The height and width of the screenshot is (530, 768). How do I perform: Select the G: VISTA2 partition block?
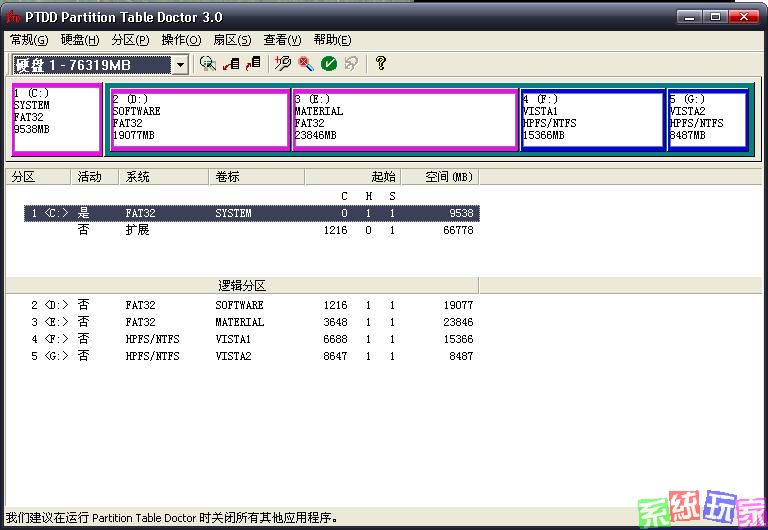coord(707,120)
